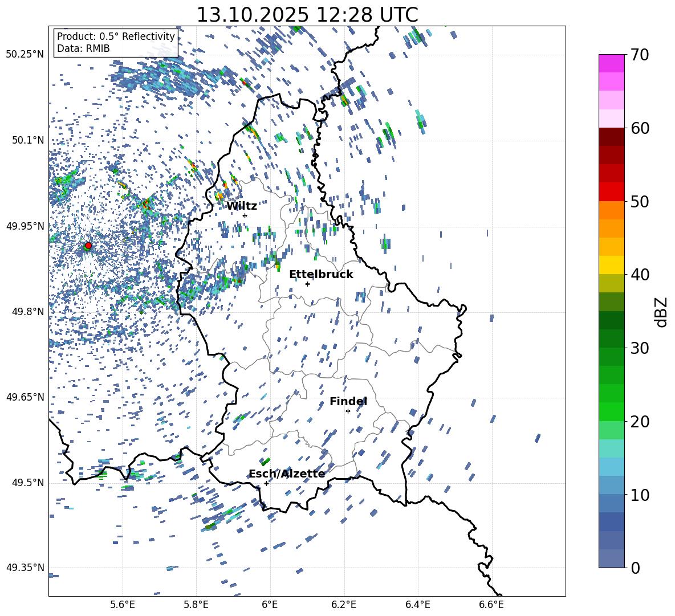Click the Findel station cross marker
Image resolution: width=675 pixels, height=616 pixels.
(348, 411)
